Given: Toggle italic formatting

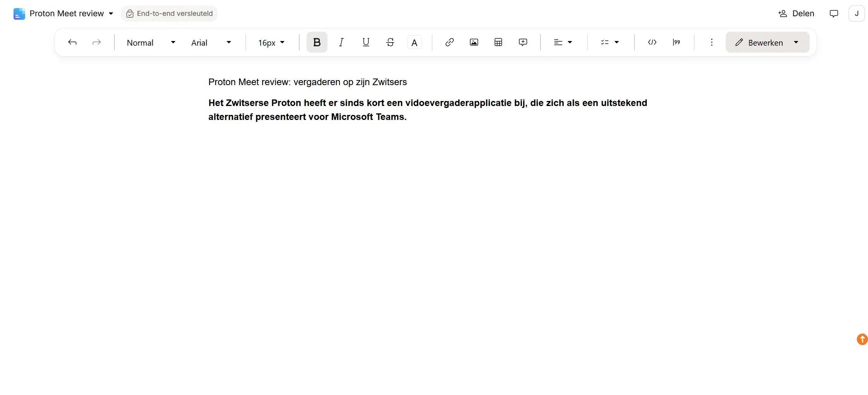Looking at the screenshot, I should point(341,42).
